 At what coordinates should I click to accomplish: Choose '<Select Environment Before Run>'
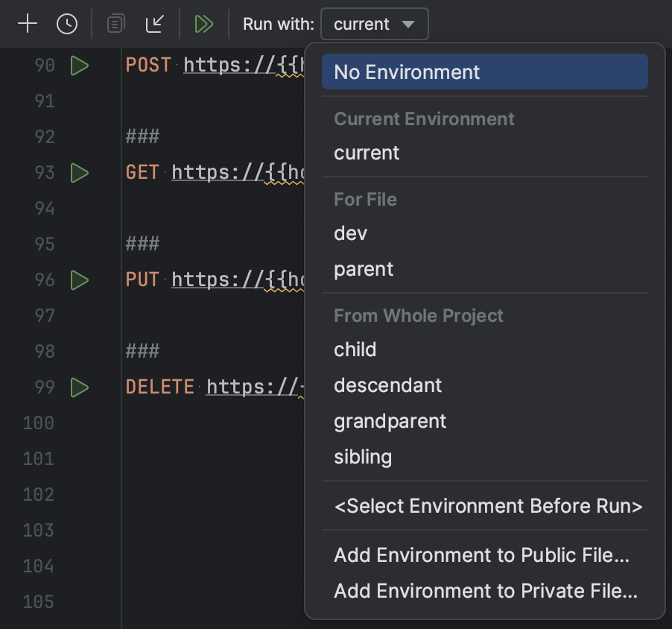[x=487, y=506]
